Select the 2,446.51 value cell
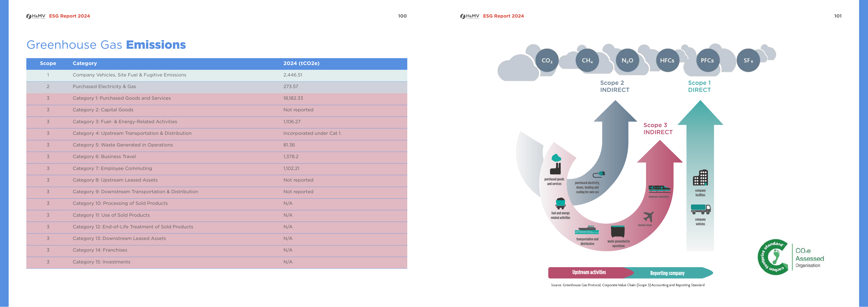Screen dimensions: 868x307 click(x=293, y=75)
